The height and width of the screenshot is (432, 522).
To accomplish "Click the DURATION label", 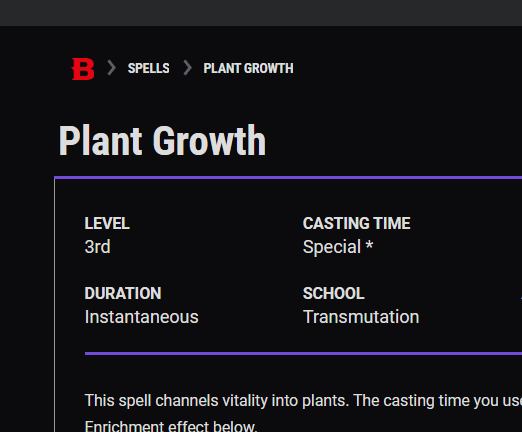I will [123, 293].
